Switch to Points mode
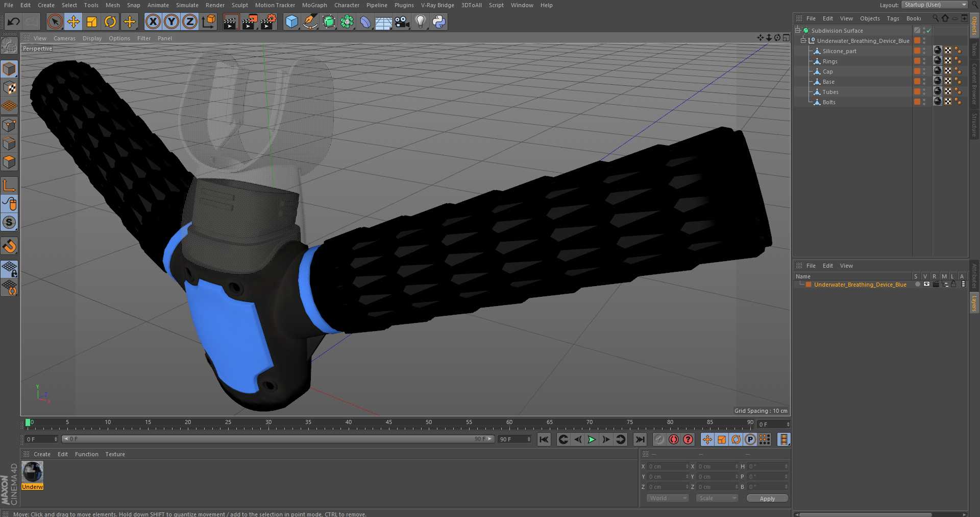The image size is (980, 517). tap(9, 125)
